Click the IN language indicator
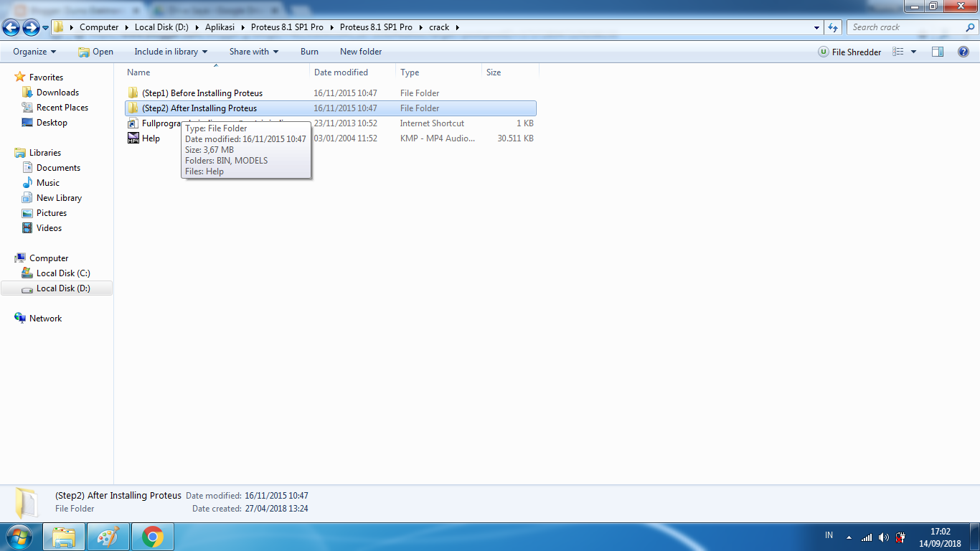980x551 pixels. point(829,535)
